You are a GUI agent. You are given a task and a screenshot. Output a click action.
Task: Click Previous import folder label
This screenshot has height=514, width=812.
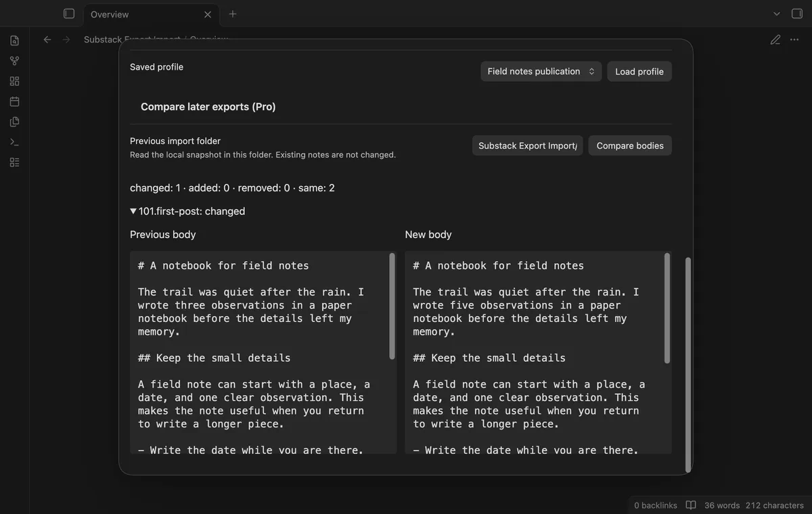[x=175, y=141]
